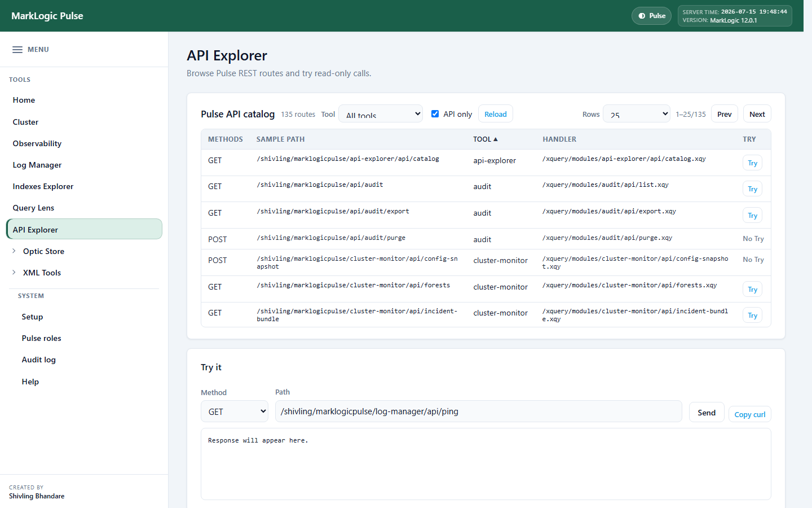Try the cluster-monitor forests route
Screen dimensions: 812x508
pyautogui.click(x=752, y=289)
